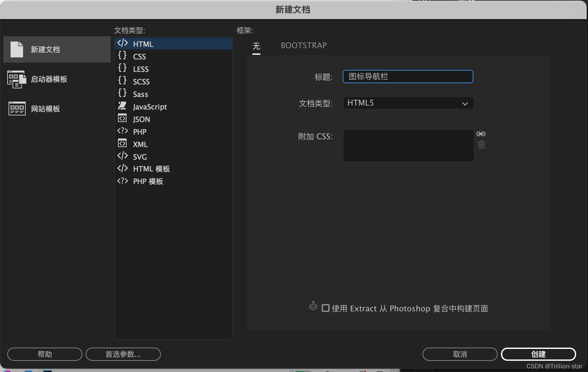Click the PHP 模板 tag icon
Screen dimensions: 588x372
tap(123, 181)
